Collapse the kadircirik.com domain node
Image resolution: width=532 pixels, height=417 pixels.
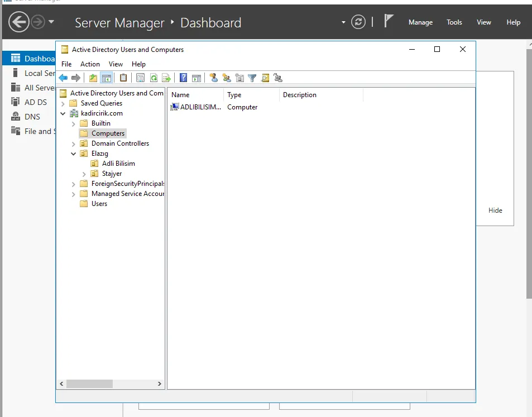63,114
